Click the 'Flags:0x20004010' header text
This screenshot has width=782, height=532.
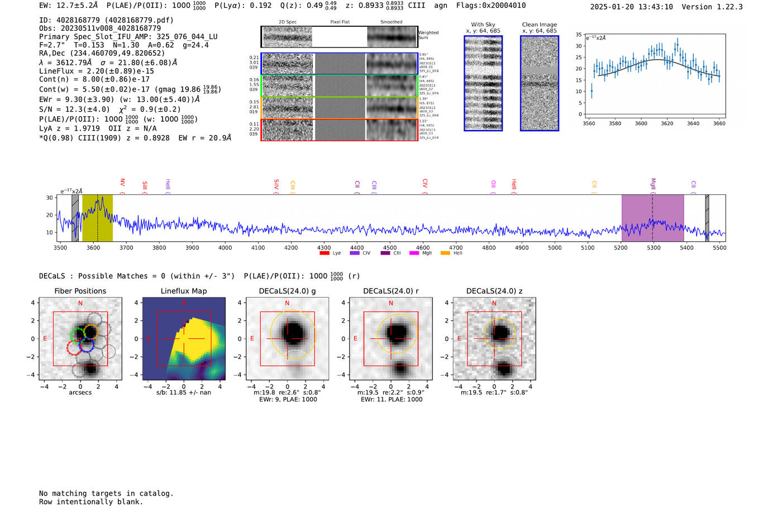coord(490,6)
